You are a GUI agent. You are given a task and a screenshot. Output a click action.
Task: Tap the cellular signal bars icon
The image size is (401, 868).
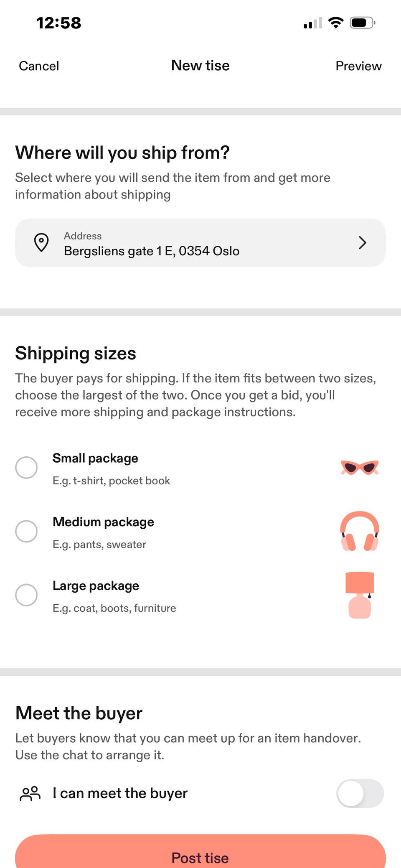tap(313, 23)
